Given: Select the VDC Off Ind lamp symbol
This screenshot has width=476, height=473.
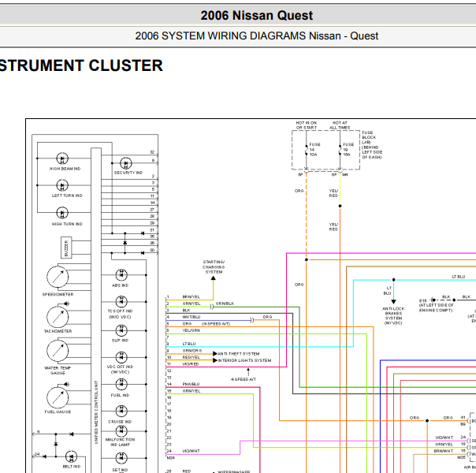Looking at the screenshot, I should pyautogui.click(x=121, y=357).
